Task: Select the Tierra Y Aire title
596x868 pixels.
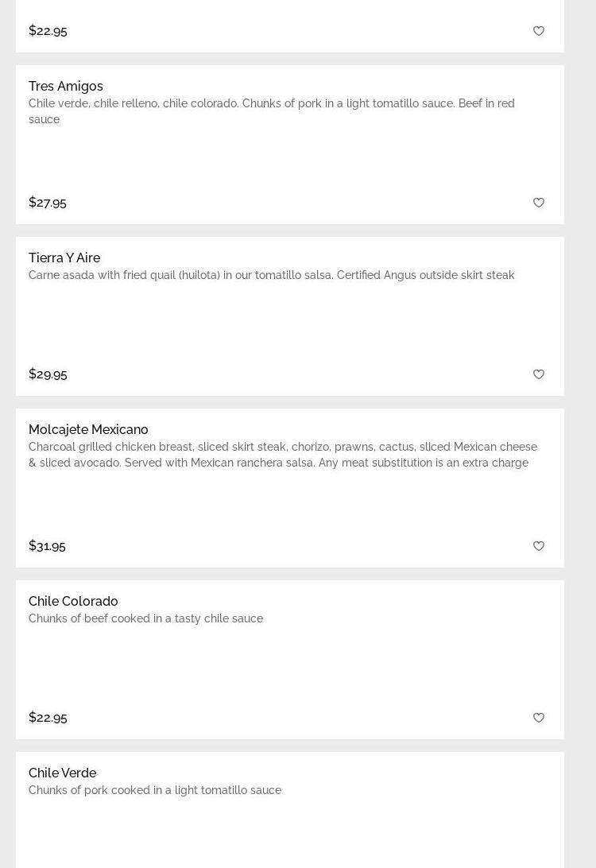Action: 64,258
